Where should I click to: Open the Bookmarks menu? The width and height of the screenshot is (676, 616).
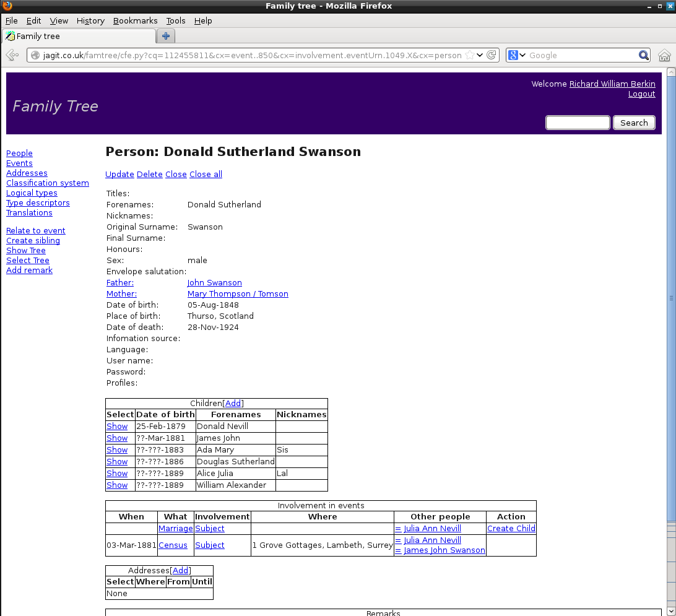pos(135,20)
